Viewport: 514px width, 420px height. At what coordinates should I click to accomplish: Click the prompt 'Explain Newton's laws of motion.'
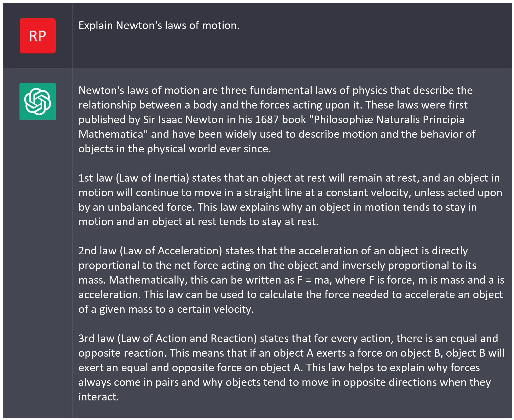[x=159, y=26]
